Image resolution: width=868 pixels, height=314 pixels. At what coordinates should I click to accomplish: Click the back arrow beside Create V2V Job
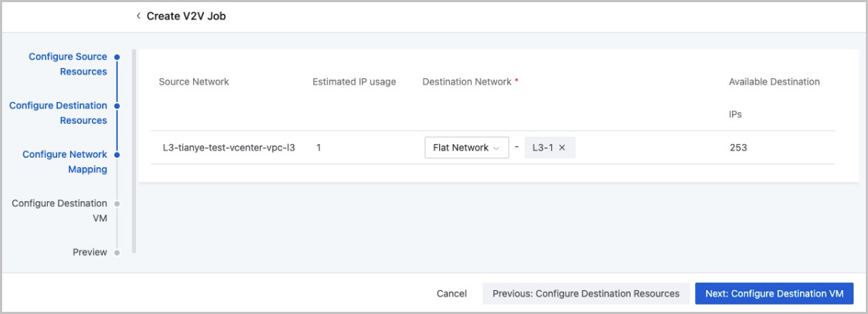[x=138, y=16]
